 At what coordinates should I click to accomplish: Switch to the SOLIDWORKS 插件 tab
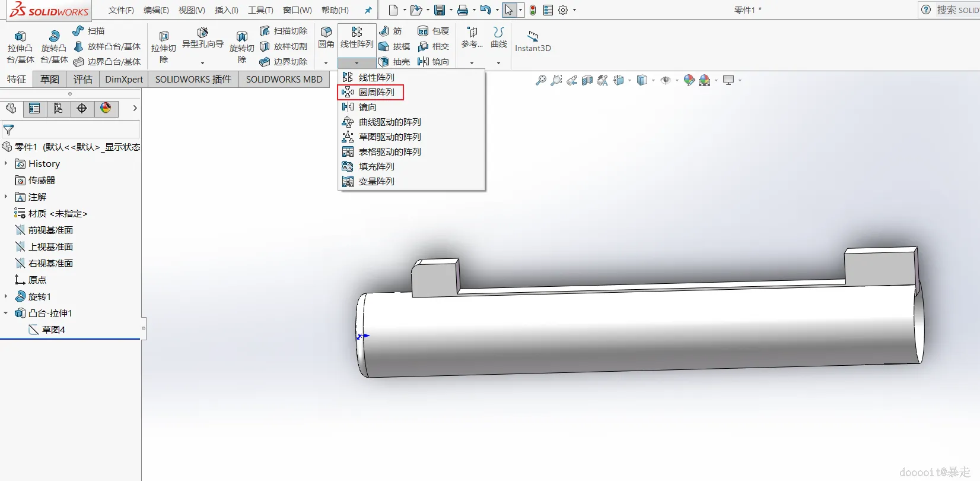[x=193, y=80]
